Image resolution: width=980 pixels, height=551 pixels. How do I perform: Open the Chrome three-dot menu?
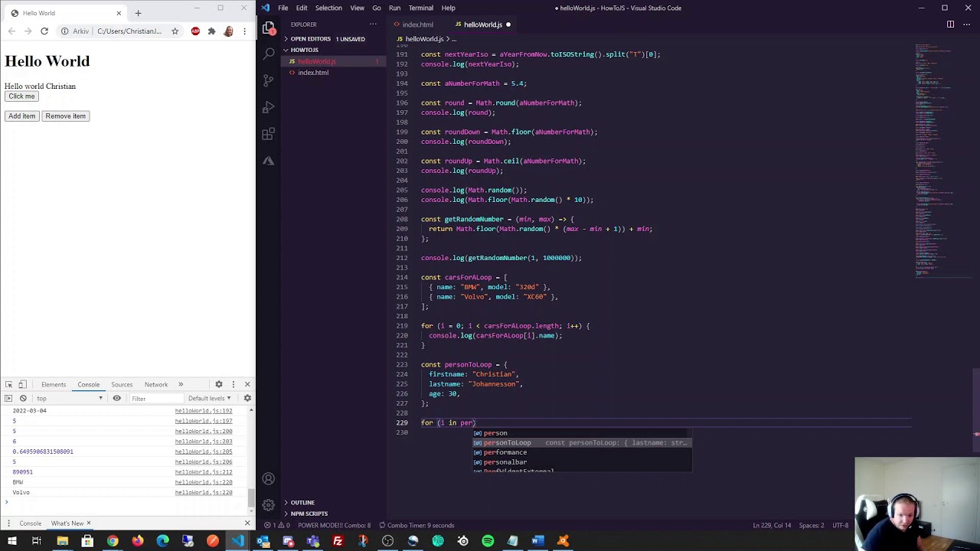click(244, 31)
